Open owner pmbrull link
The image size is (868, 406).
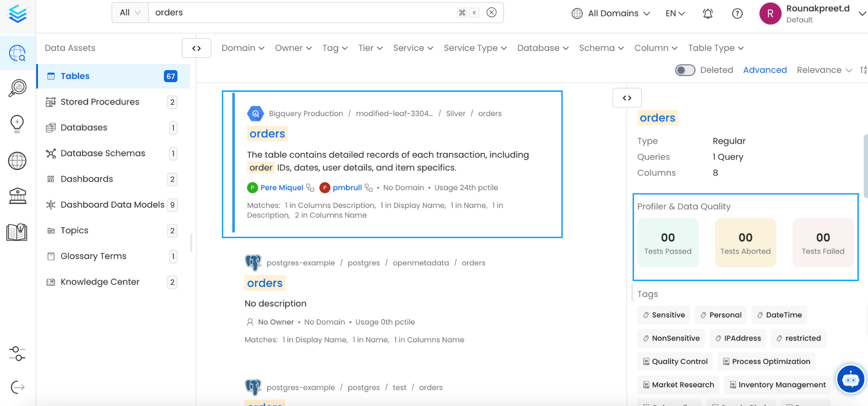(x=347, y=188)
